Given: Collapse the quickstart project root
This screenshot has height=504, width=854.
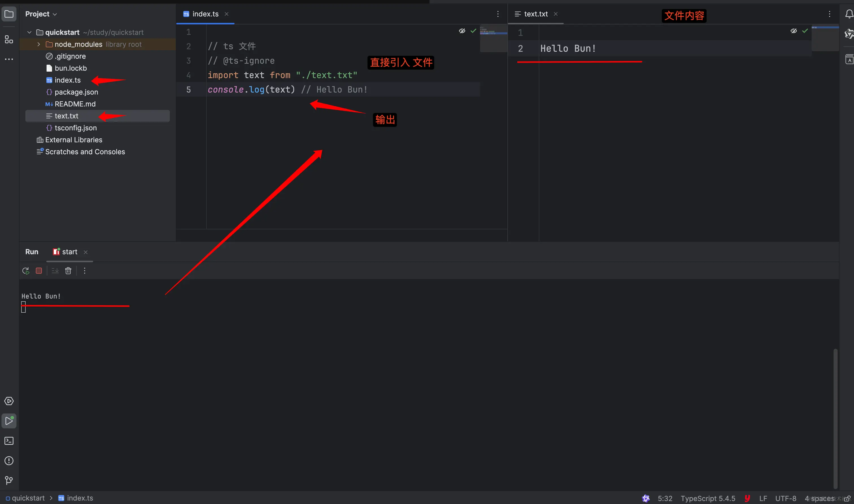Looking at the screenshot, I should [x=29, y=33].
